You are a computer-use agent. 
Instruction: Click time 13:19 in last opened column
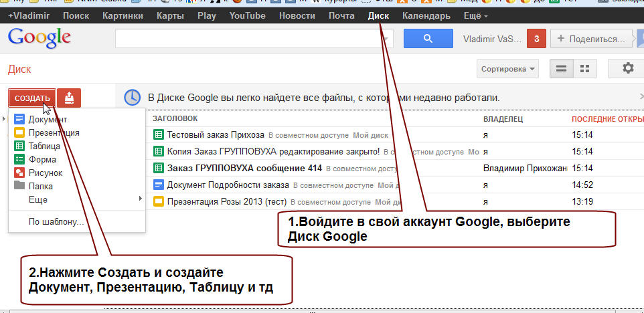[x=582, y=202]
